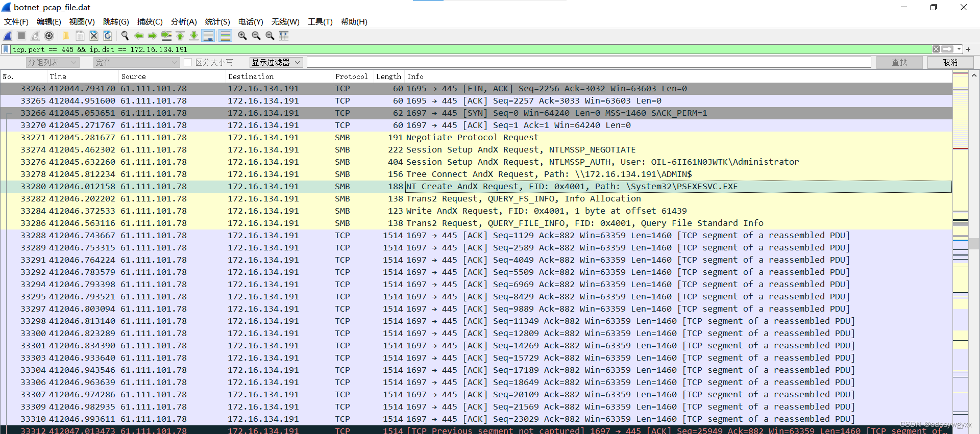Click the zoom out text icon

tap(256, 36)
